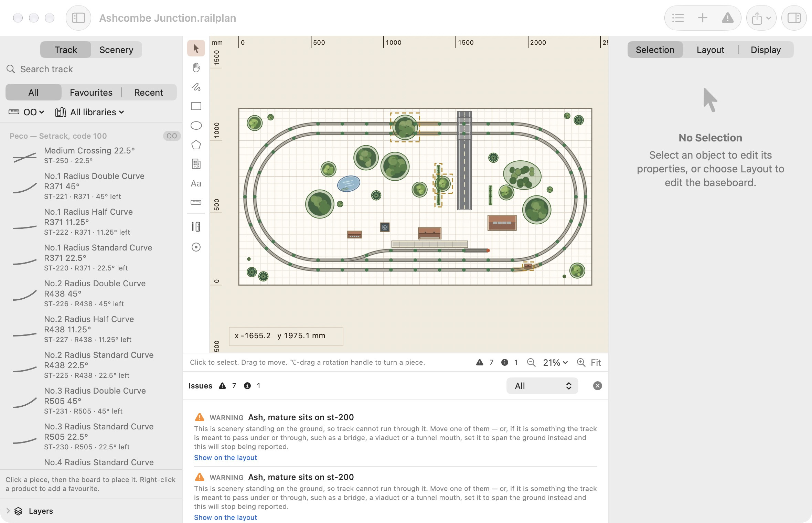Open the All libraries dropdown
812x523 pixels.
click(90, 112)
